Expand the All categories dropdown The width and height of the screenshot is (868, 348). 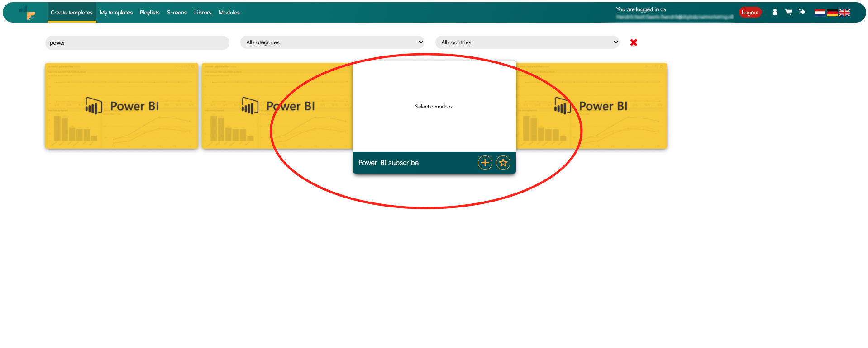332,42
